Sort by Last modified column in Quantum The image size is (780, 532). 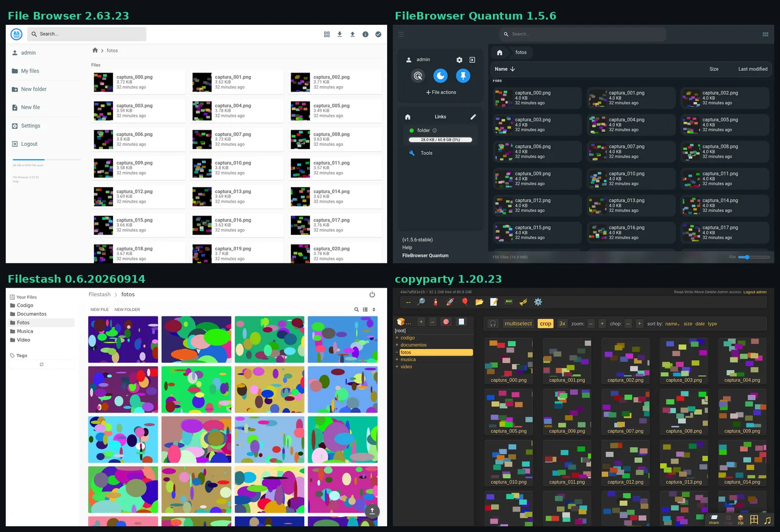(753, 69)
